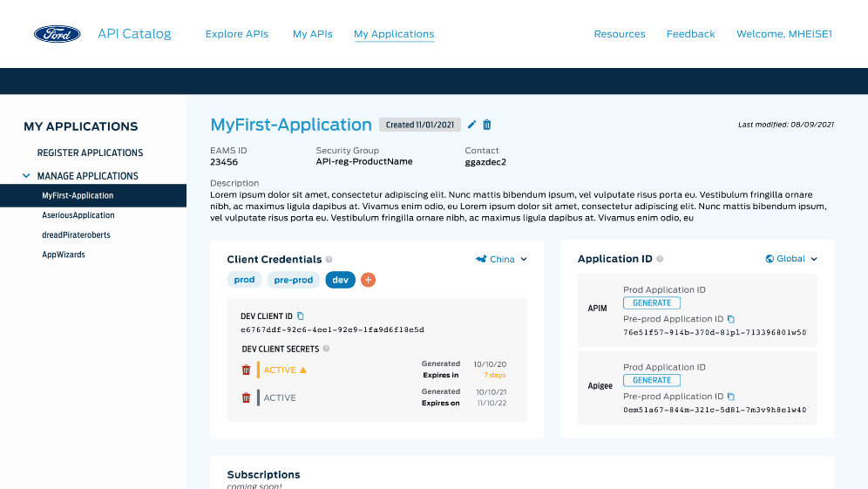This screenshot has height=489, width=868.
Task: Click the Ford logo
Action: [58, 34]
